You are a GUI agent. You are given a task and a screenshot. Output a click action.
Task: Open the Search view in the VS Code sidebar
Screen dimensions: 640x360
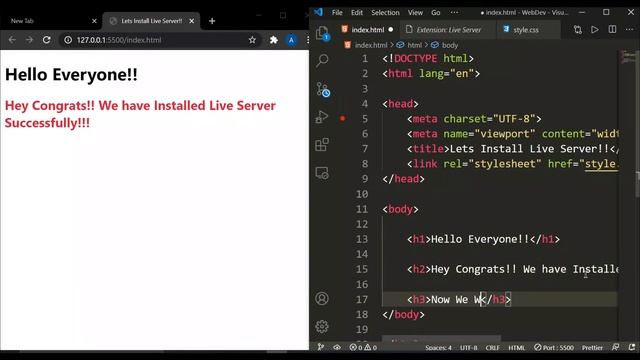[322, 60]
